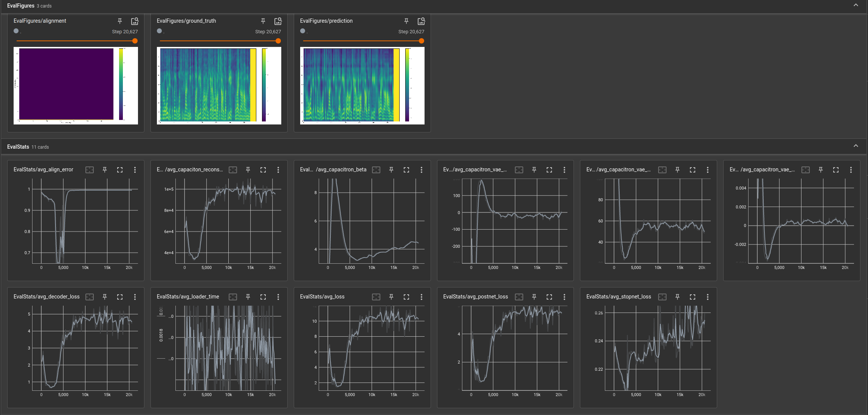Open more options for avg_decoder_loss chart
The width and height of the screenshot is (868, 415).
click(135, 297)
